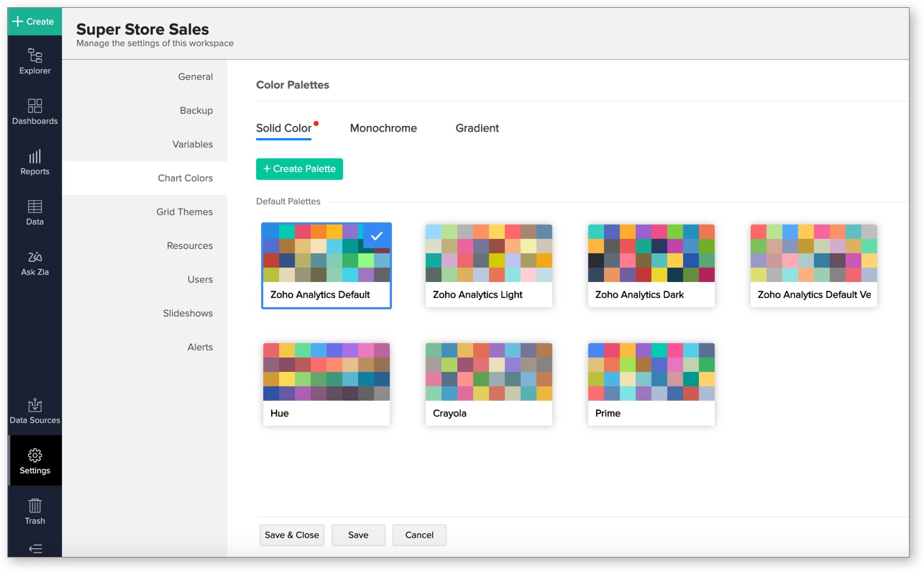Click the Create Palette button
Screen dimensions: 924x572
point(299,168)
